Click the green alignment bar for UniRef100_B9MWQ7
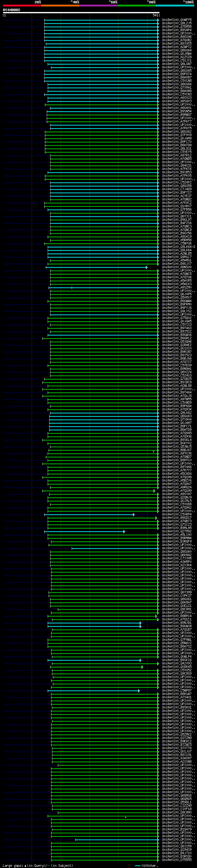Viewport: 197px width, 868px height. point(103,115)
